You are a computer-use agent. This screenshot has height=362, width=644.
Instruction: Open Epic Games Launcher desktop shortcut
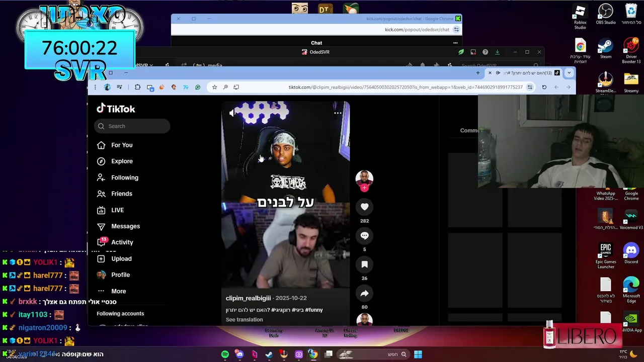(606, 256)
